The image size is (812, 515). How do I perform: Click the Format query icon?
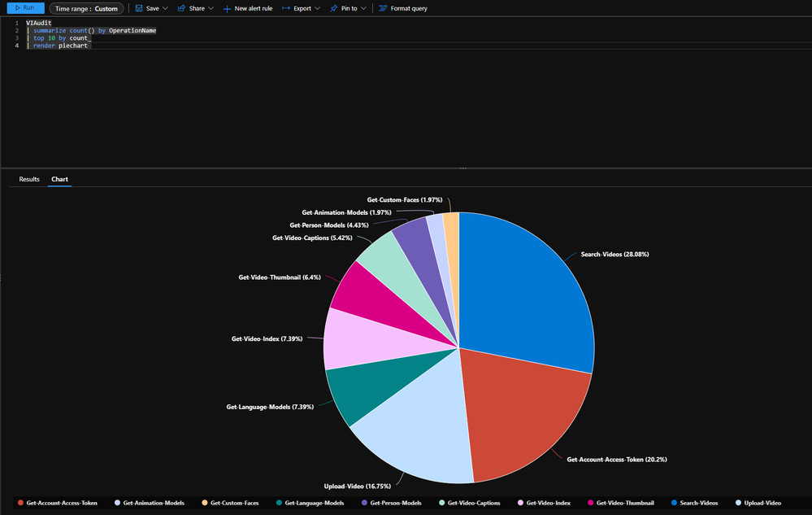[383, 8]
